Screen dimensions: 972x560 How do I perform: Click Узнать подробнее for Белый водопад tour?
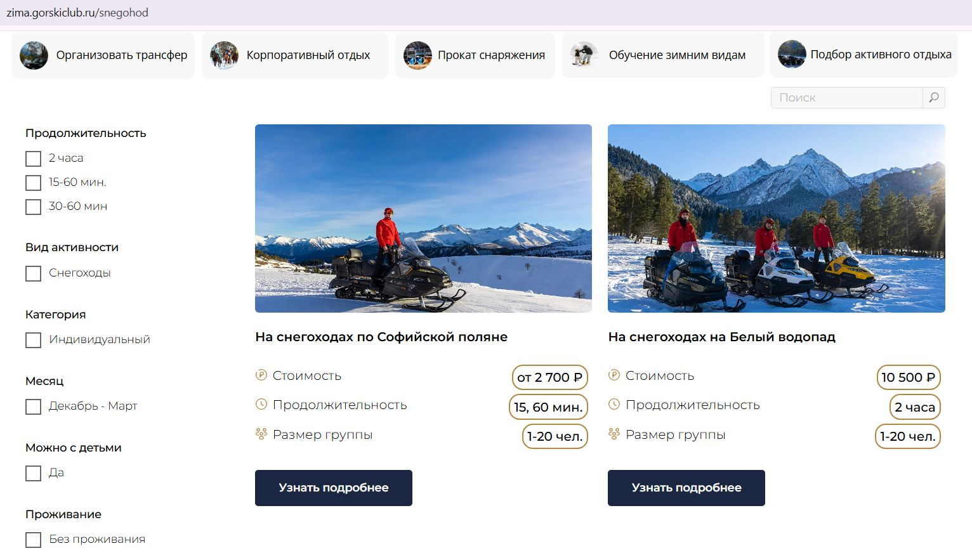click(x=686, y=488)
